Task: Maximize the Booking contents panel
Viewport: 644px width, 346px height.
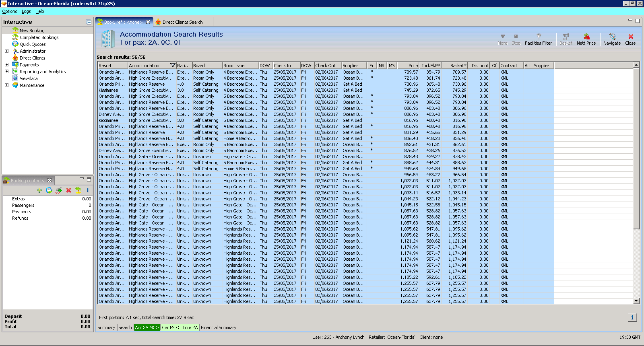Action: pos(89,179)
